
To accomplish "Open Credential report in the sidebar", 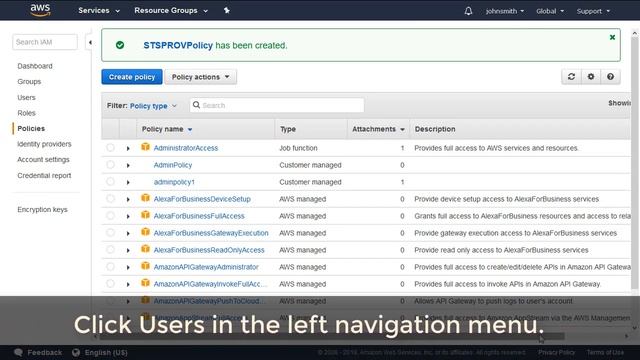I will click(x=44, y=175).
